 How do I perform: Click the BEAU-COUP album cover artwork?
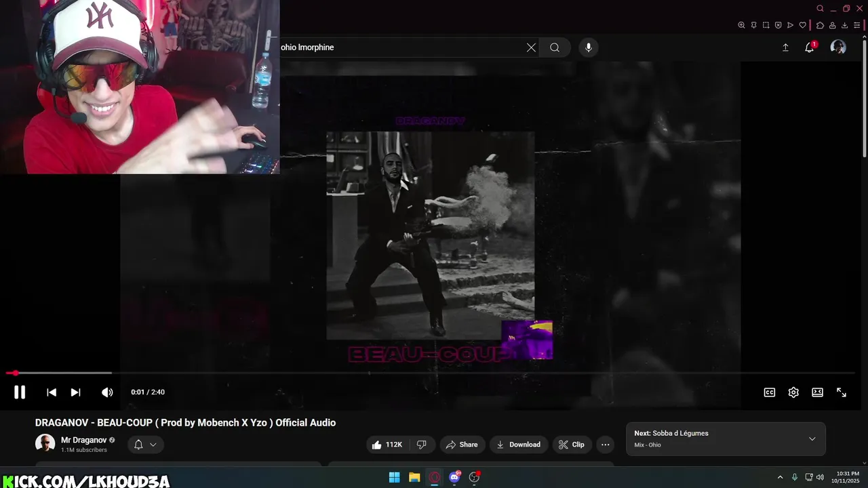pyautogui.click(x=430, y=235)
